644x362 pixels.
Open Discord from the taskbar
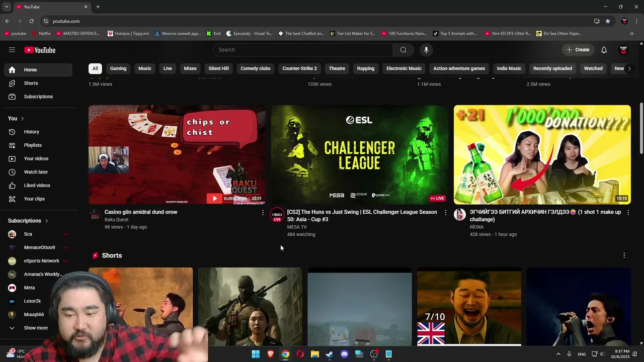pos(344,354)
